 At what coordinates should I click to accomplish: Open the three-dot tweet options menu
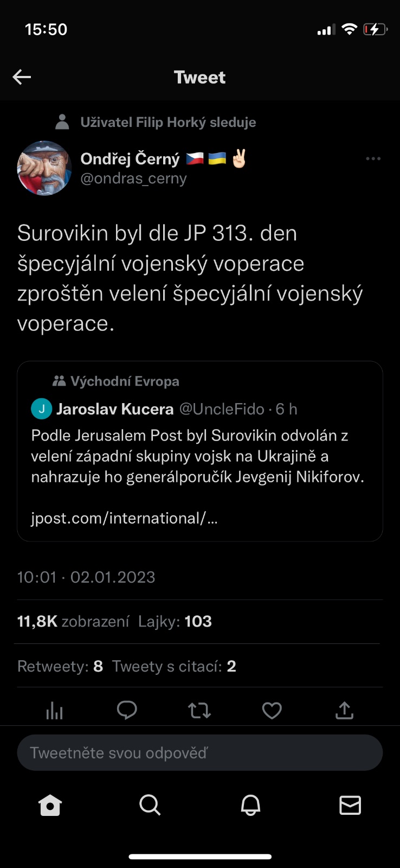point(373,159)
